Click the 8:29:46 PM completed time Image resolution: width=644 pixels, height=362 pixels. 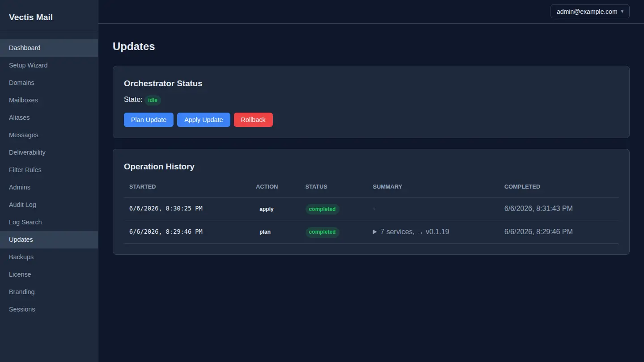click(x=538, y=232)
